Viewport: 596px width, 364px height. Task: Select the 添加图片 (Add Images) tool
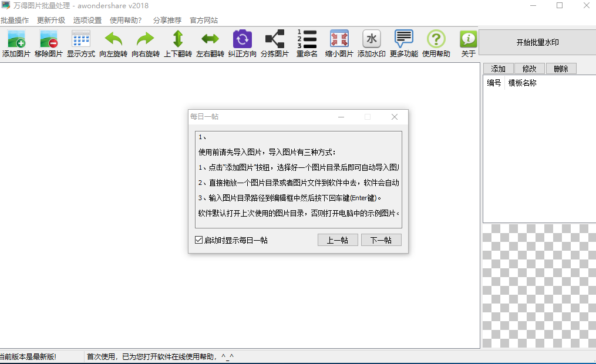tap(15, 43)
